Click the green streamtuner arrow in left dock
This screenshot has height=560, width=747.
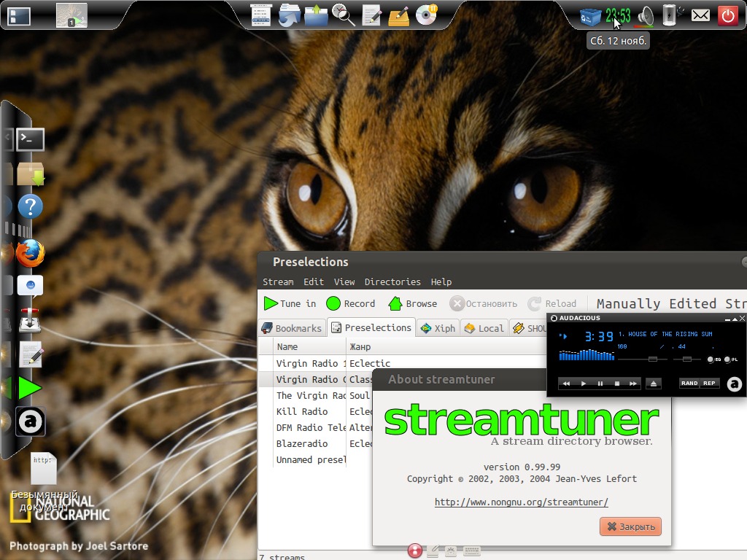coord(29,388)
